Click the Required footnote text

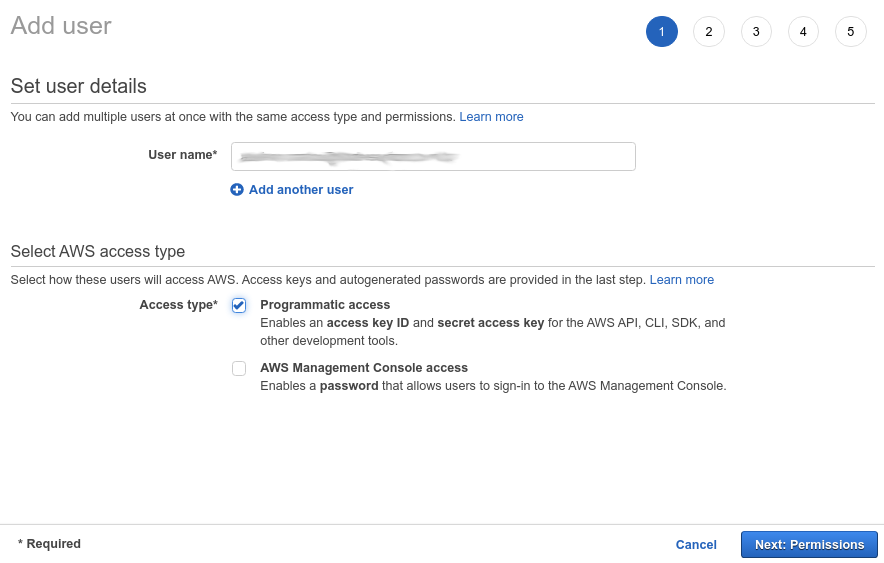coord(49,544)
